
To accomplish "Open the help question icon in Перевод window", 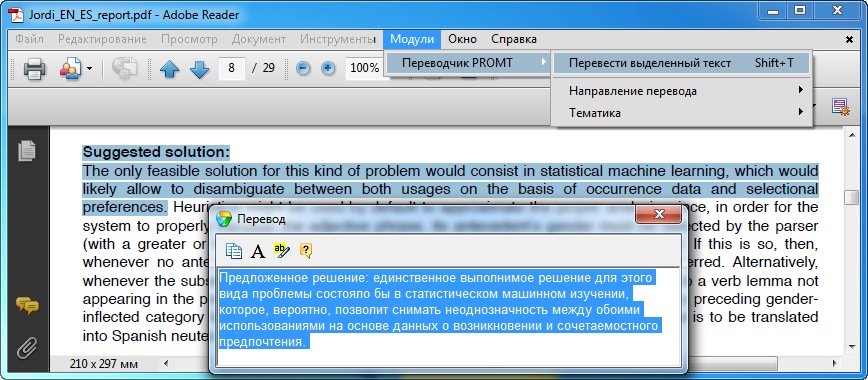I will pos(306,251).
